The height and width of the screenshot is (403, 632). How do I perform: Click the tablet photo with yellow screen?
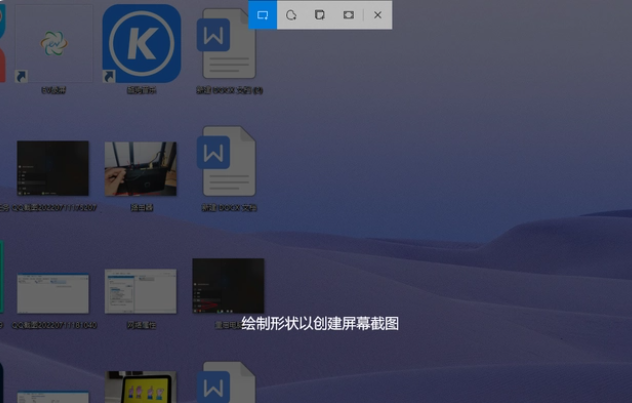click(141, 388)
